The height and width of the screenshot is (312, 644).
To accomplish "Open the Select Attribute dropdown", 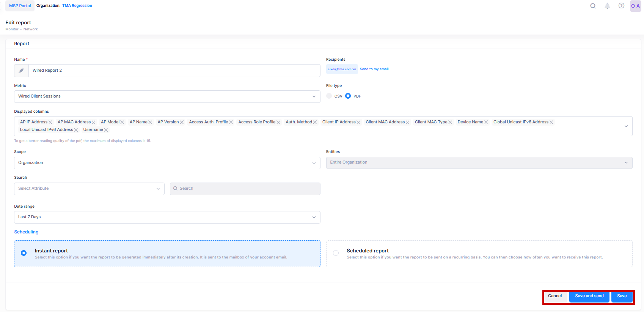I will click(x=89, y=189).
